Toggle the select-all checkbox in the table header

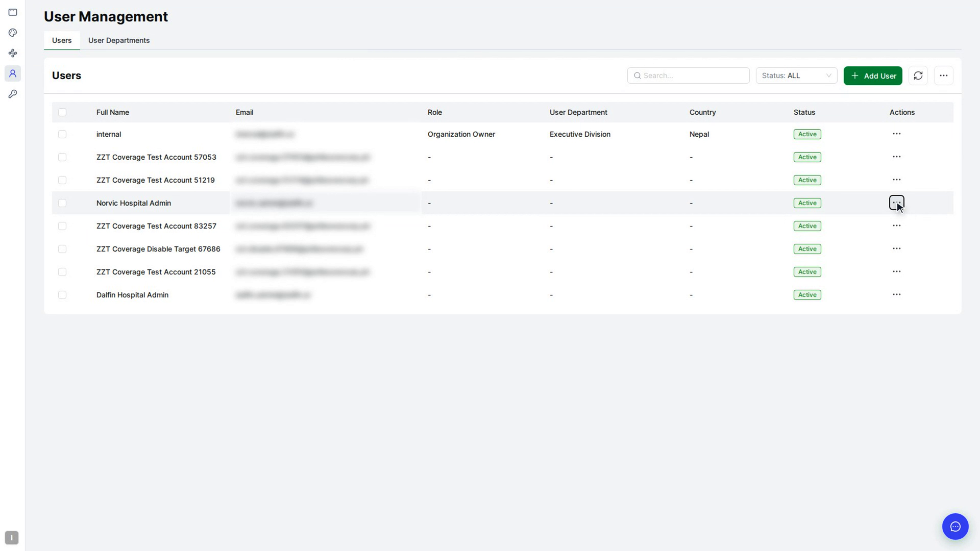tap(62, 112)
